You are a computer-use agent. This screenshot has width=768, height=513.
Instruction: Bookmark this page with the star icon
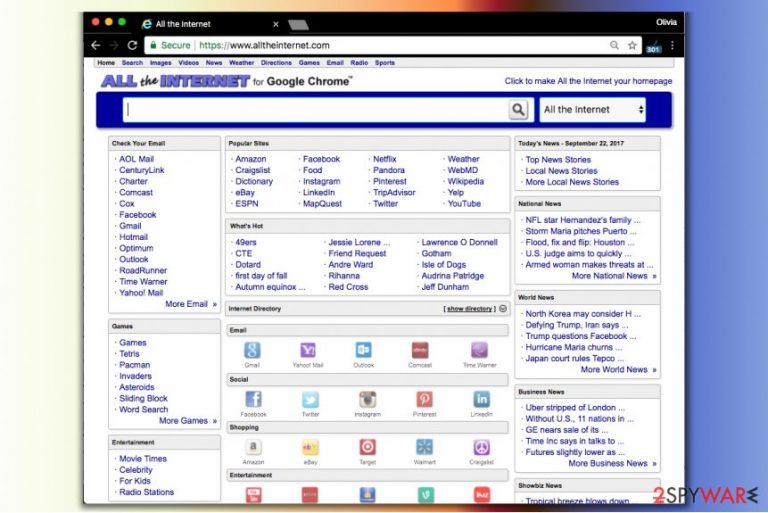(x=632, y=45)
